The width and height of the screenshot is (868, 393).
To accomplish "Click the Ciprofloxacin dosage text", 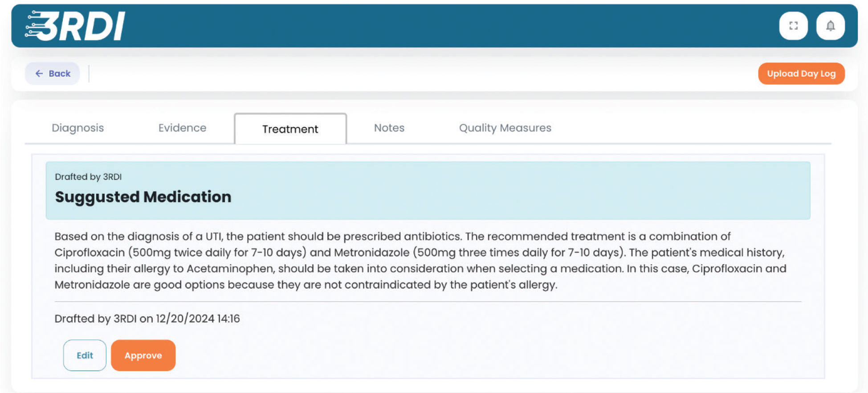I will (x=217, y=253).
